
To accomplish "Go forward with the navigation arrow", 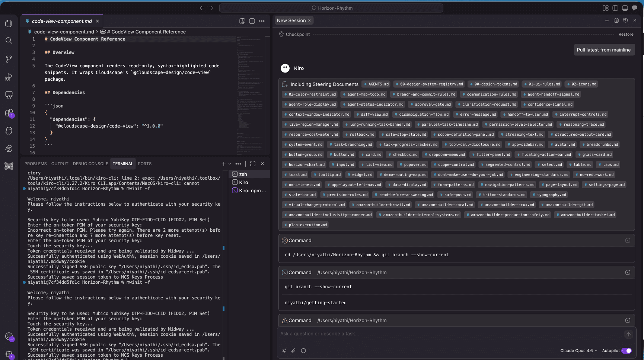I will pyautogui.click(x=211, y=8).
